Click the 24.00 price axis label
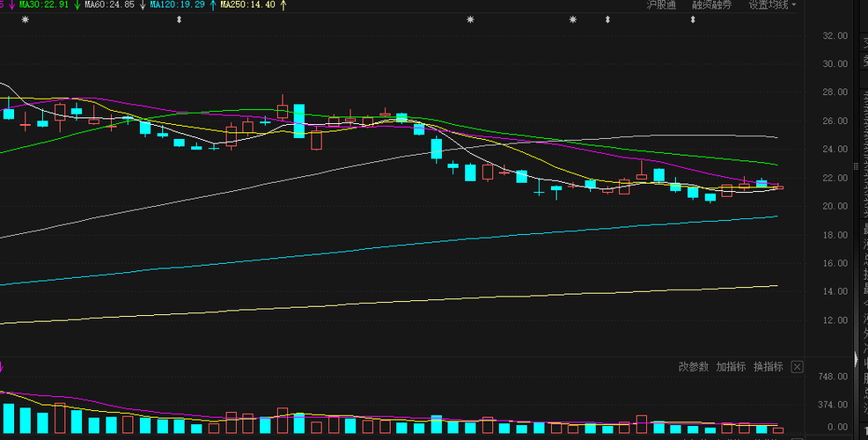Screen dimensions: 868x440 click(835, 149)
